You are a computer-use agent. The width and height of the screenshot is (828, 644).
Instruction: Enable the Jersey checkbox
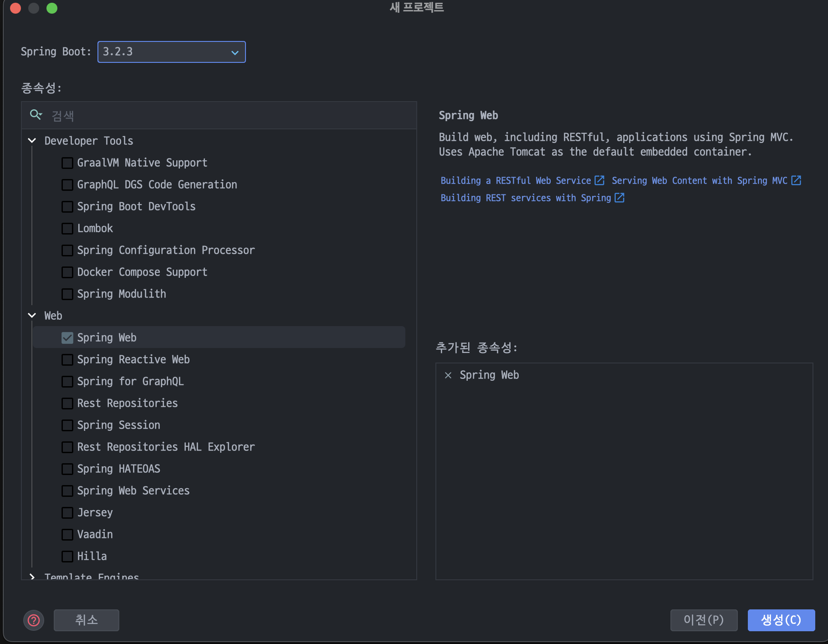[x=67, y=513]
